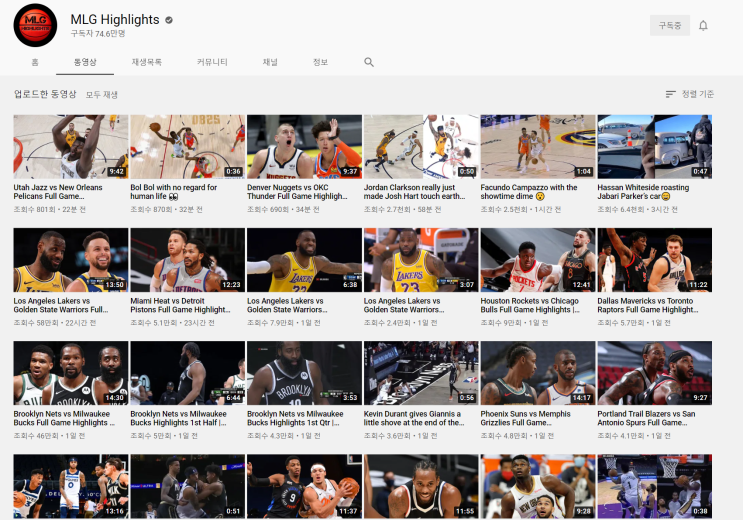Go to the 커뮤니티 tab
This screenshot has height=520, width=743.
coord(212,62)
